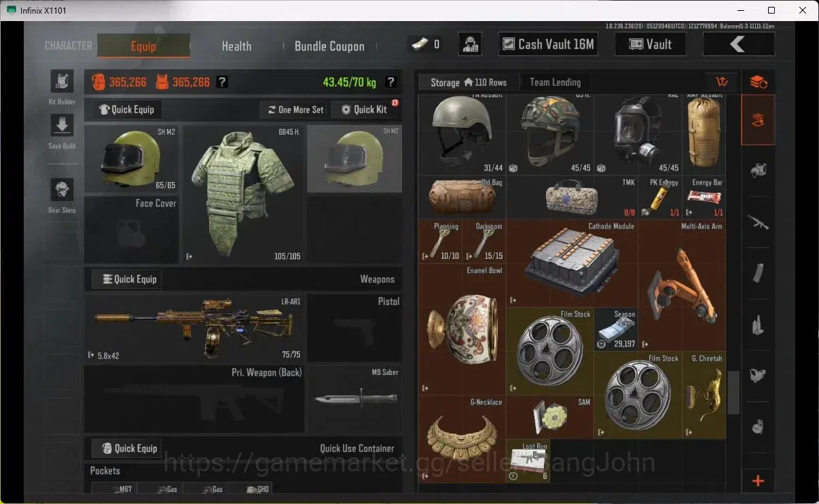Open the squad member icon in top bar
The width and height of the screenshot is (819, 504).
470,45
